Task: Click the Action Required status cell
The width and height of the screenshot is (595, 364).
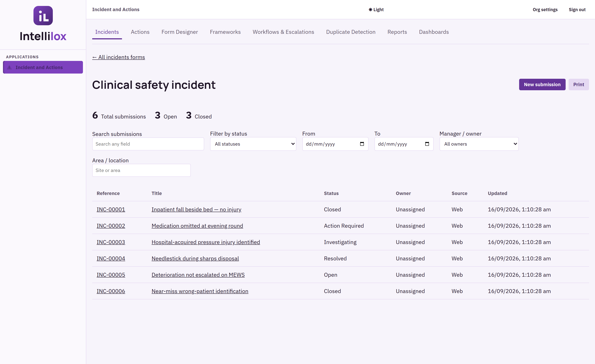Action: tap(344, 226)
